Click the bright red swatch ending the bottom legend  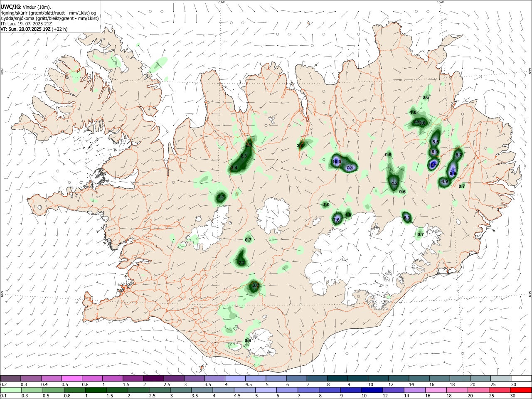(x=521, y=390)
